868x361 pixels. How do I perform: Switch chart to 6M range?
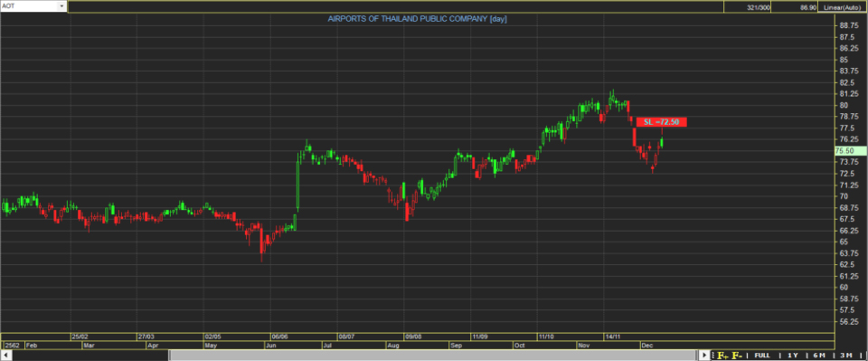[x=819, y=355]
